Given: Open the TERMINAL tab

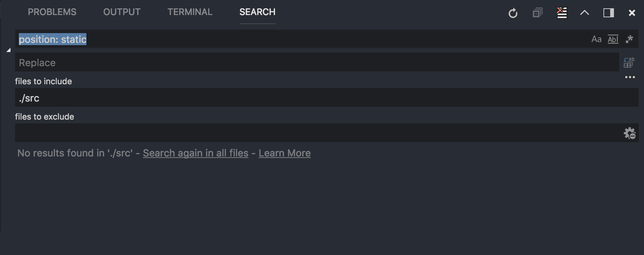Looking at the screenshot, I should pyautogui.click(x=190, y=12).
